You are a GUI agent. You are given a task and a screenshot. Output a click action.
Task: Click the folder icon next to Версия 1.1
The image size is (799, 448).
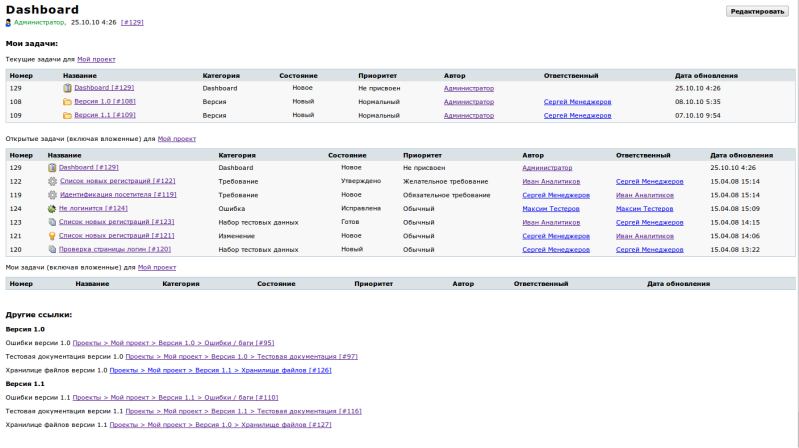point(67,115)
